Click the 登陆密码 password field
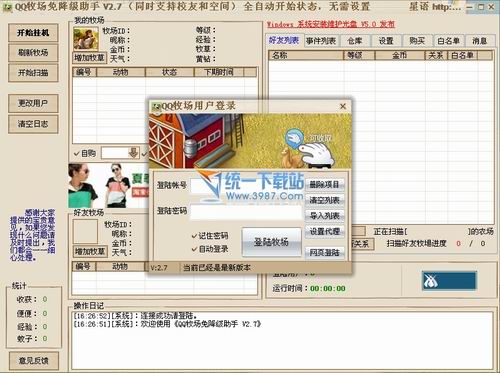Image resolution: width=500 pixels, height=373 pixels. tap(246, 212)
